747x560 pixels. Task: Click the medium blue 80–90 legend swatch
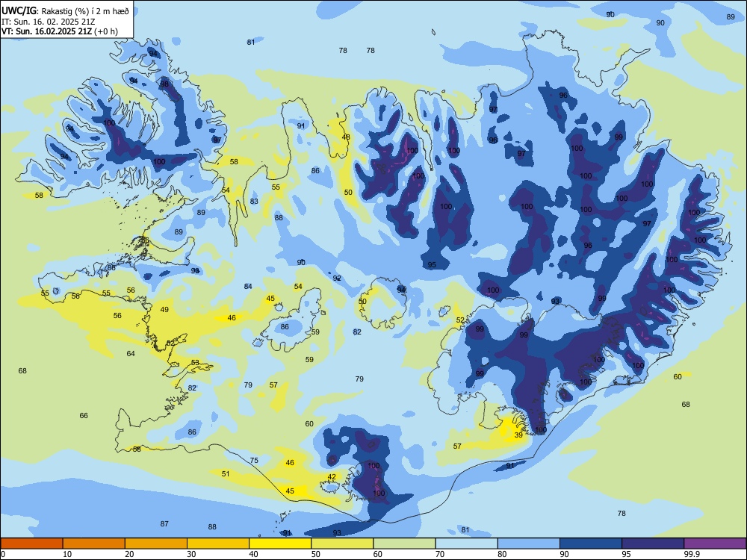pyautogui.click(x=529, y=544)
